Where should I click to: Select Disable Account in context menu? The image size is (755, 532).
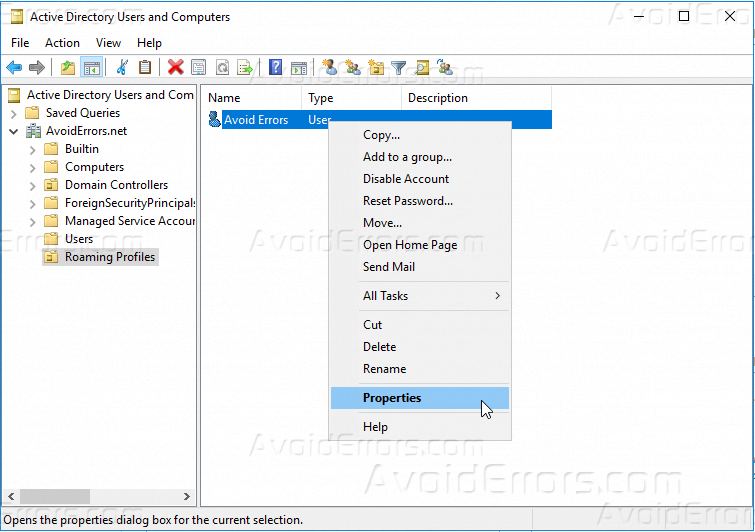pyautogui.click(x=405, y=179)
